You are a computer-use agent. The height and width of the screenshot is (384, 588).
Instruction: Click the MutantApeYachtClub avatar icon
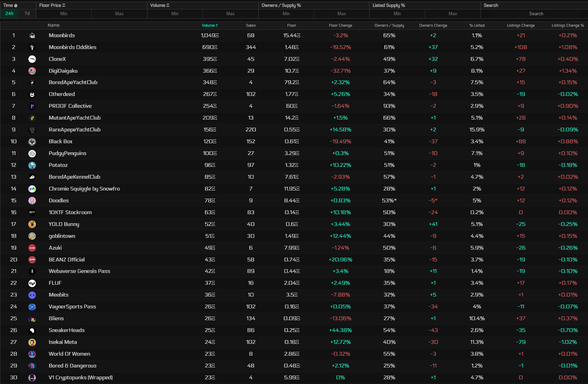32,118
